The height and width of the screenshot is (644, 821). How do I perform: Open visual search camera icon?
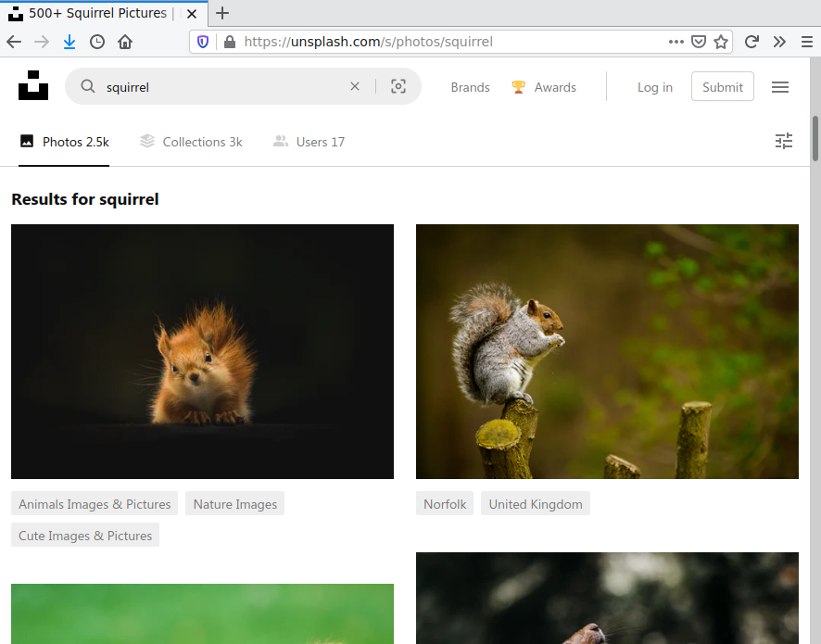[x=398, y=86]
